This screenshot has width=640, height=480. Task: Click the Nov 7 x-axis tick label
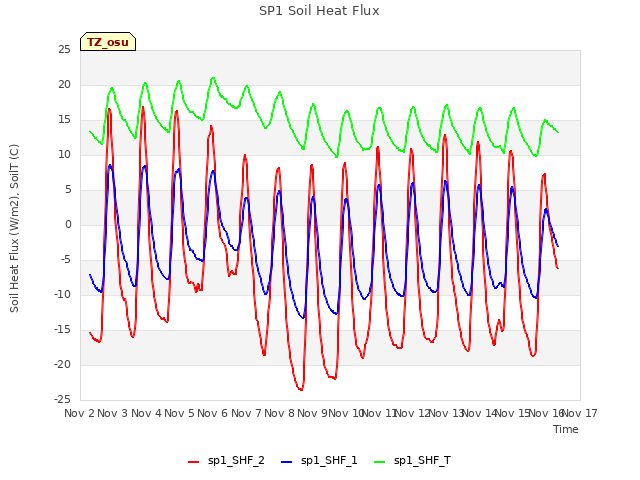(x=246, y=413)
